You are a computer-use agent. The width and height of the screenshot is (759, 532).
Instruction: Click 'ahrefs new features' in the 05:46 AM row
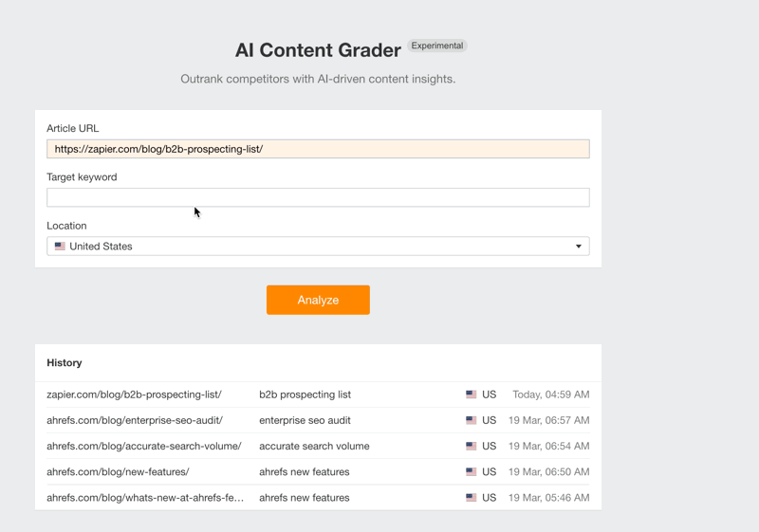[x=304, y=498]
